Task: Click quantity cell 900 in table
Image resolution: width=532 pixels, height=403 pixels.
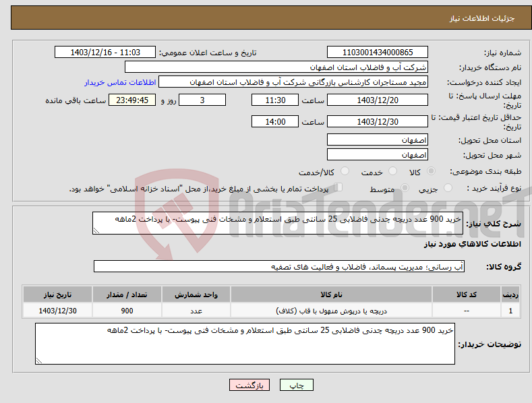Action: [127, 311]
